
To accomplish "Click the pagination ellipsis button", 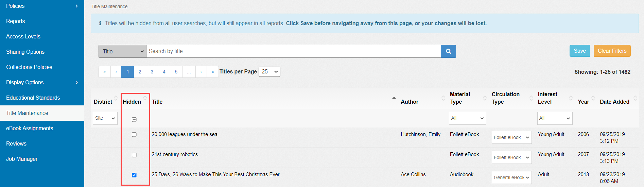I will click(189, 72).
